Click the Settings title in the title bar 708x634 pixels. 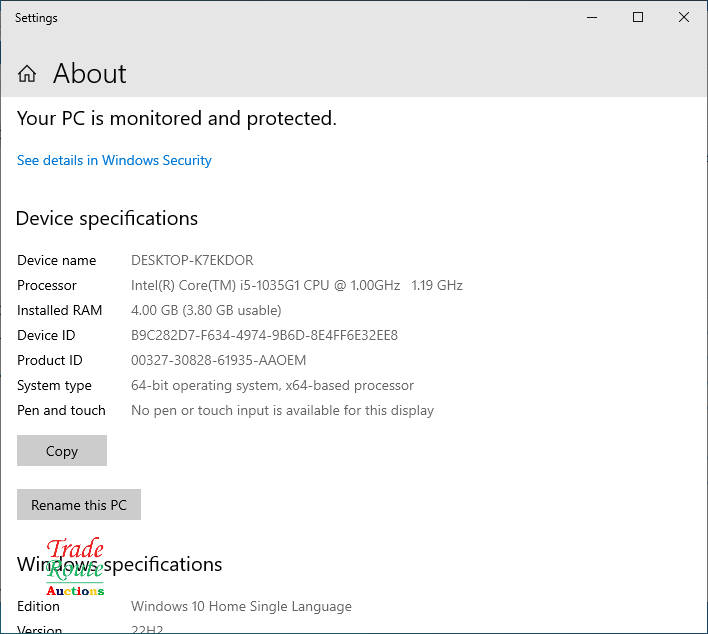point(36,18)
